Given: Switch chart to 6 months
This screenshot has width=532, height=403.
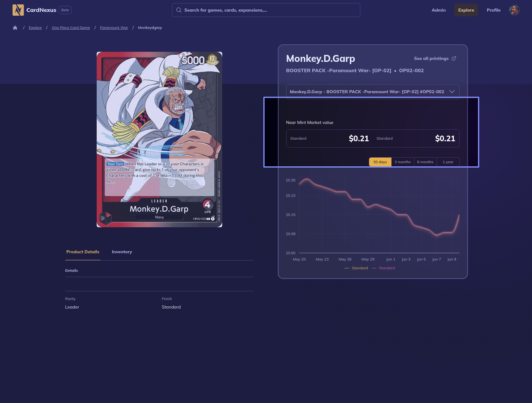Looking at the screenshot, I should point(425,162).
